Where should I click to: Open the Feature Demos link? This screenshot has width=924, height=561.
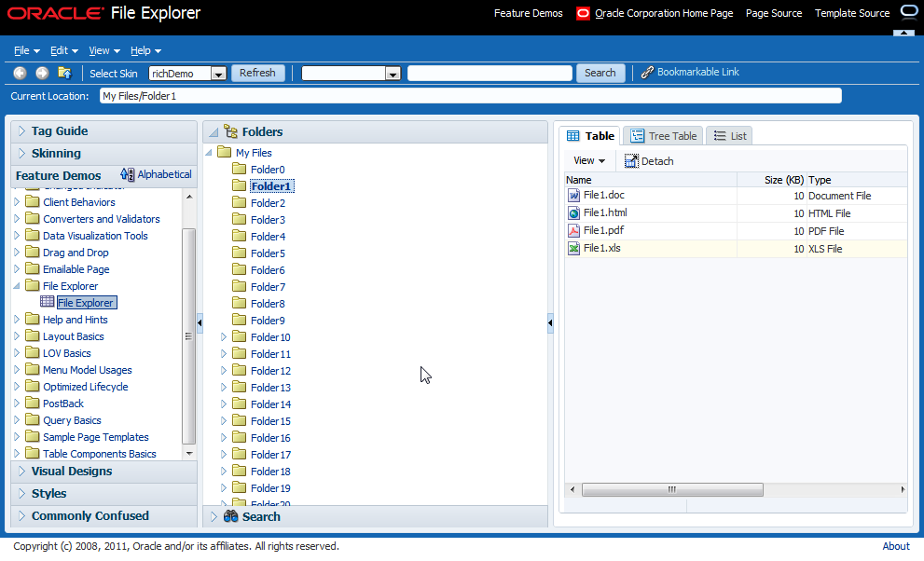(x=528, y=13)
